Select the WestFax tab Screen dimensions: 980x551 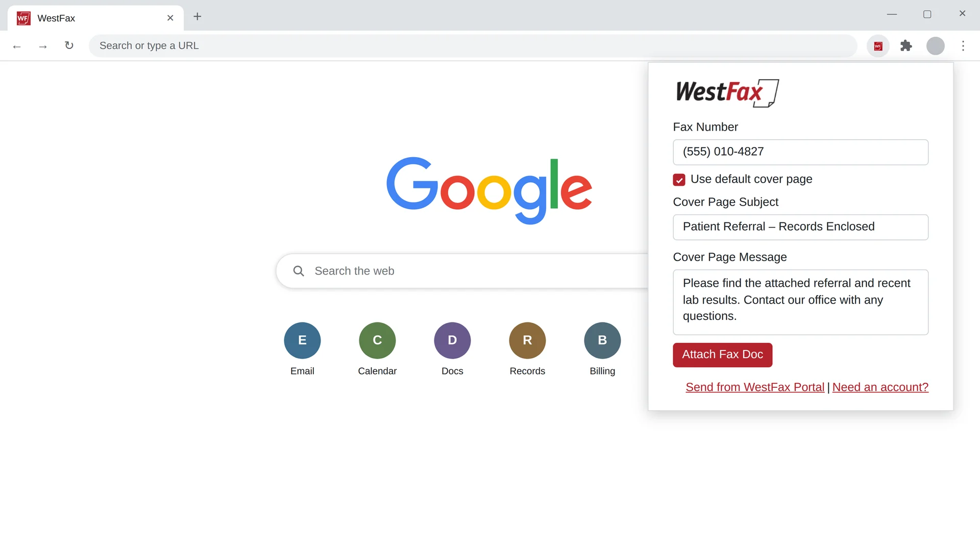[95, 18]
